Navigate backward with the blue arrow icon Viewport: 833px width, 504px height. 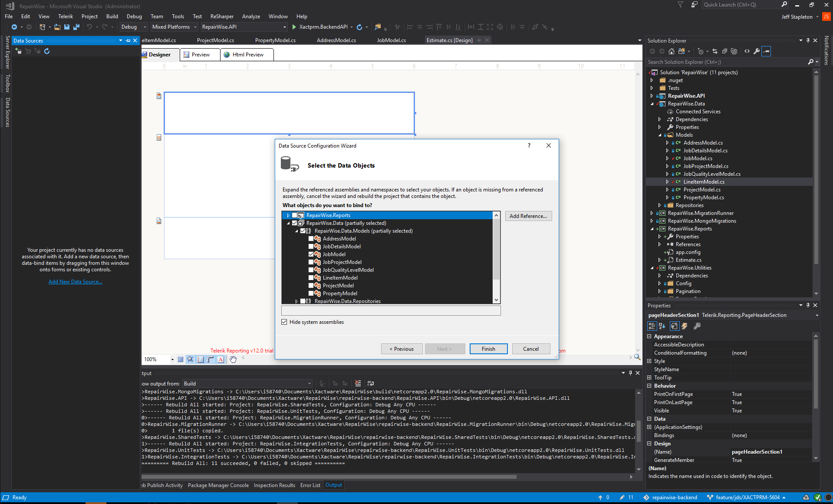pyautogui.click(x=14, y=27)
